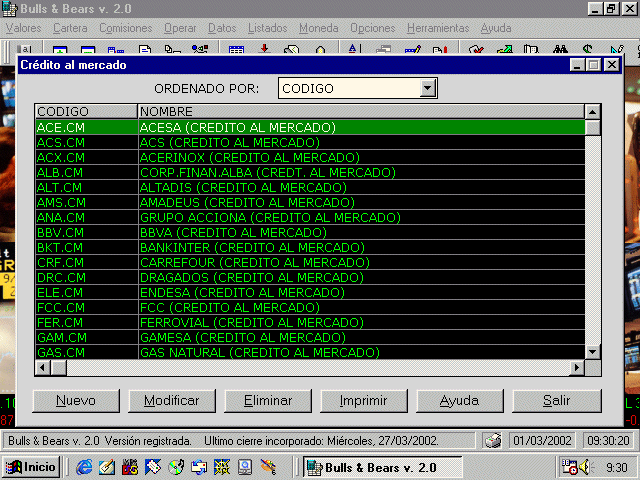This screenshot has height=480, width=640.
Task: Click the Eliminar button
Action: [268, 401]
